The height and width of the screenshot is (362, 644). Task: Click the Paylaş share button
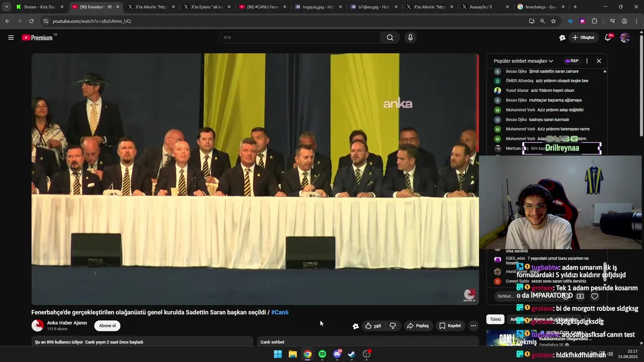pos(418,326)
